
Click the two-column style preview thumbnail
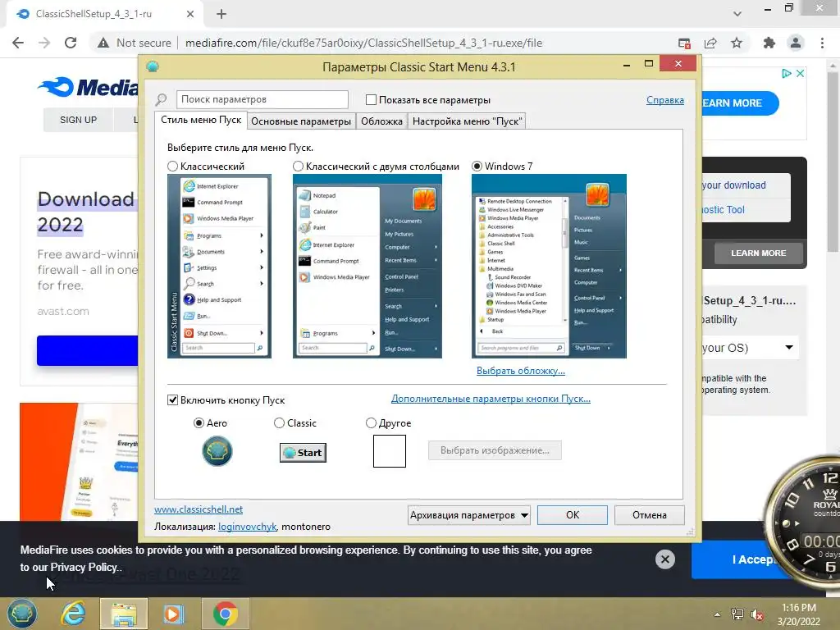click(367, 267)
